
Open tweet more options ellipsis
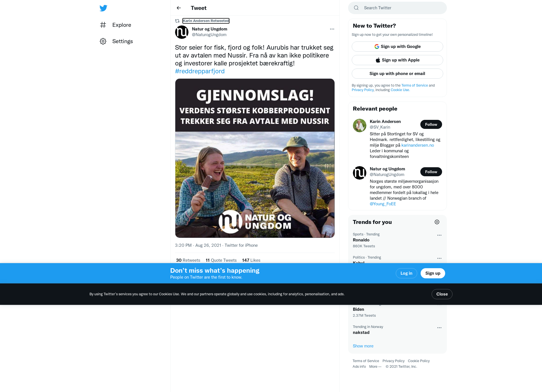click(x=332, y=29)
